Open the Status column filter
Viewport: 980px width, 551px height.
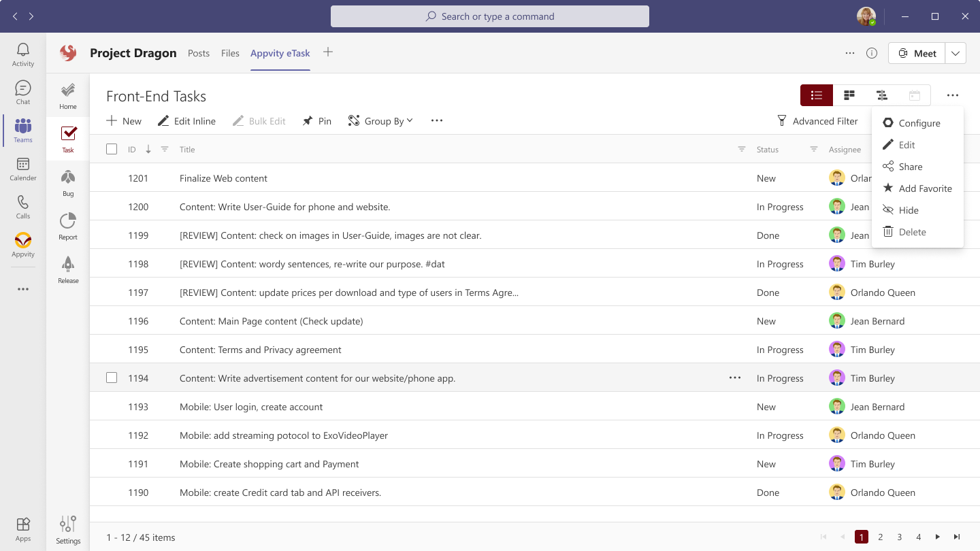[x=813, y=150]
